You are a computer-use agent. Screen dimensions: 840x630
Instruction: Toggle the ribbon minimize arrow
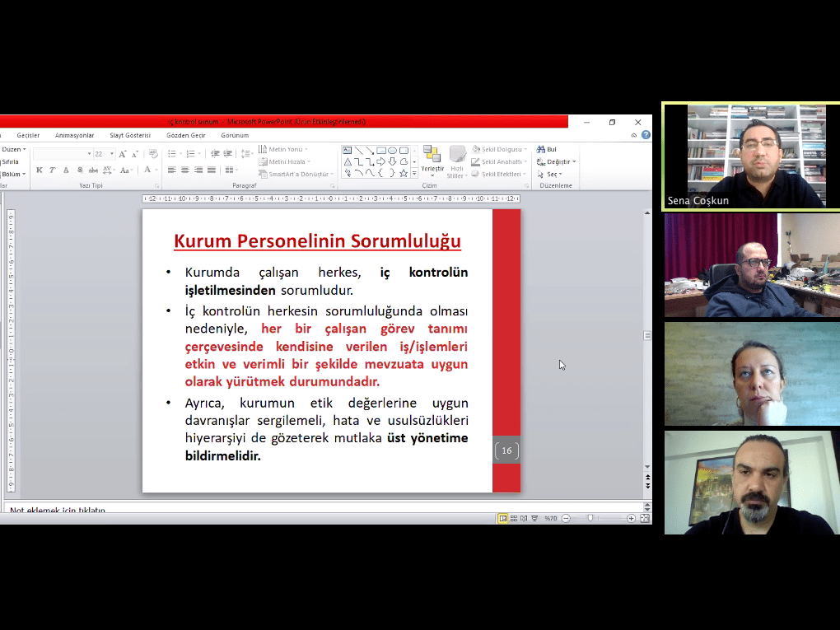click(633, 135)
